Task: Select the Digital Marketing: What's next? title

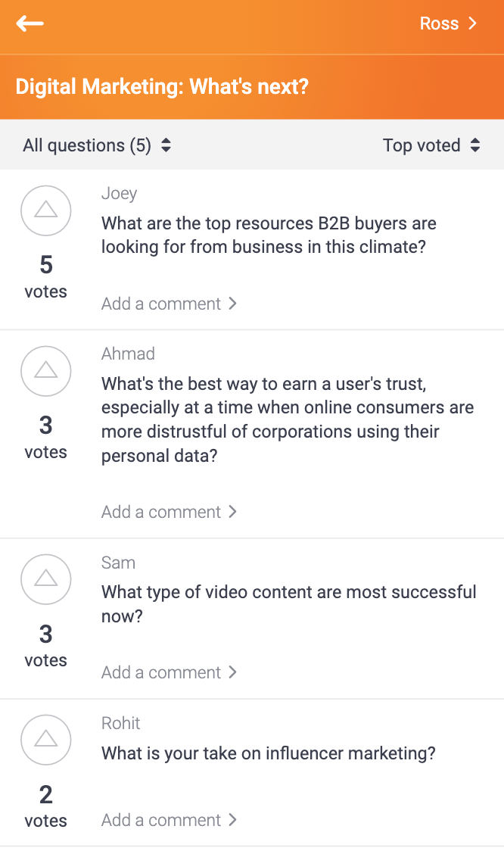Action: point(162,87)
